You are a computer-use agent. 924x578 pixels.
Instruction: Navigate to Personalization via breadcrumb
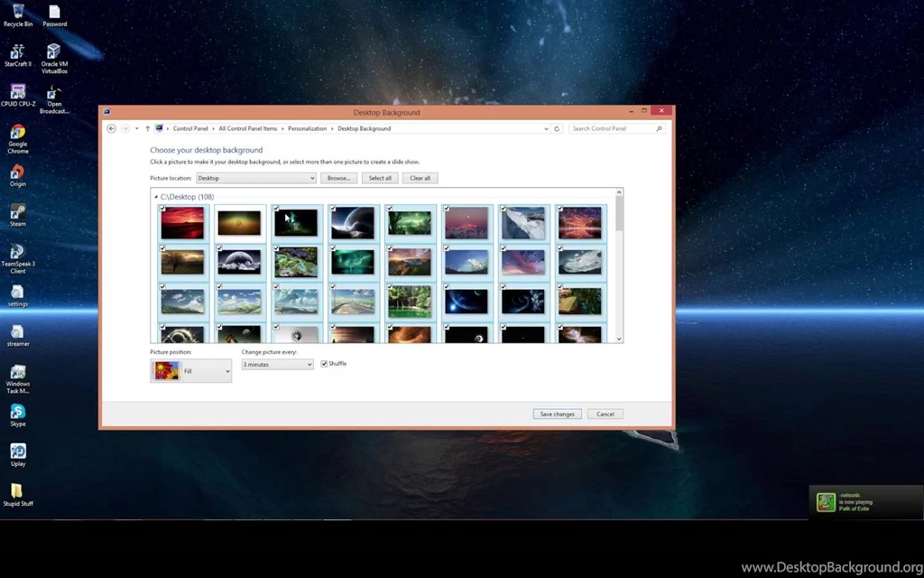(307, 128)
